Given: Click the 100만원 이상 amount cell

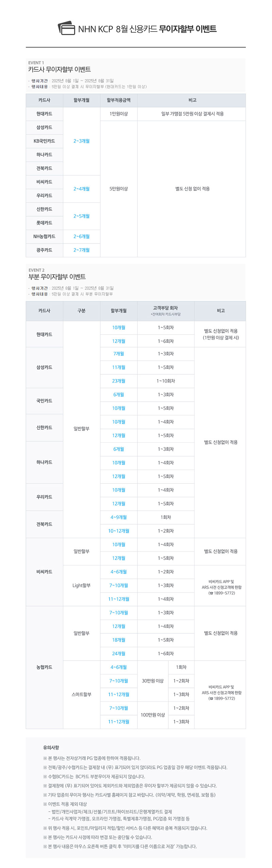Looking at the screenshot, I should pos(153,715).
